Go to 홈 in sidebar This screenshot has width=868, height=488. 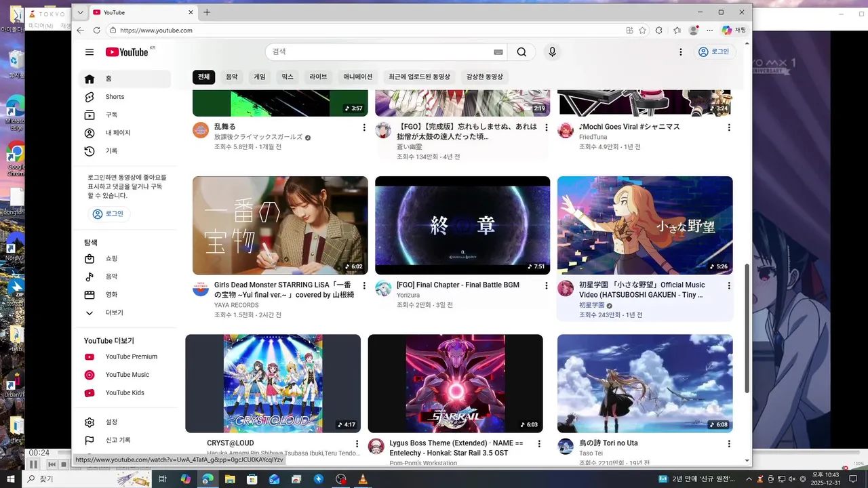125,79
